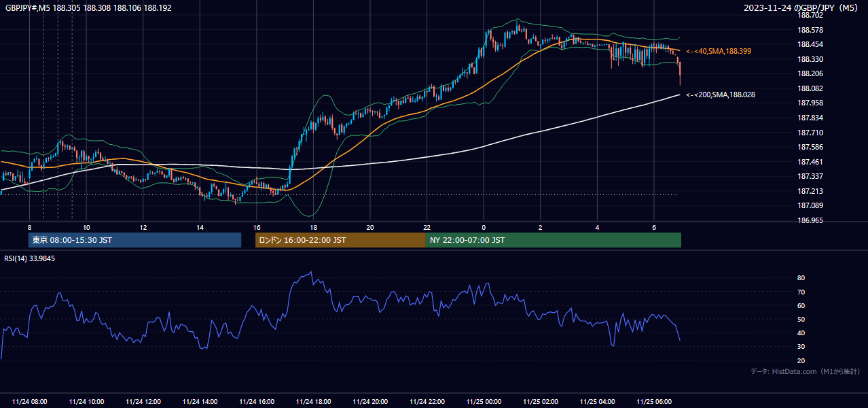
Task: Click RSI scale value 70
Action: (x=801, y=292)
